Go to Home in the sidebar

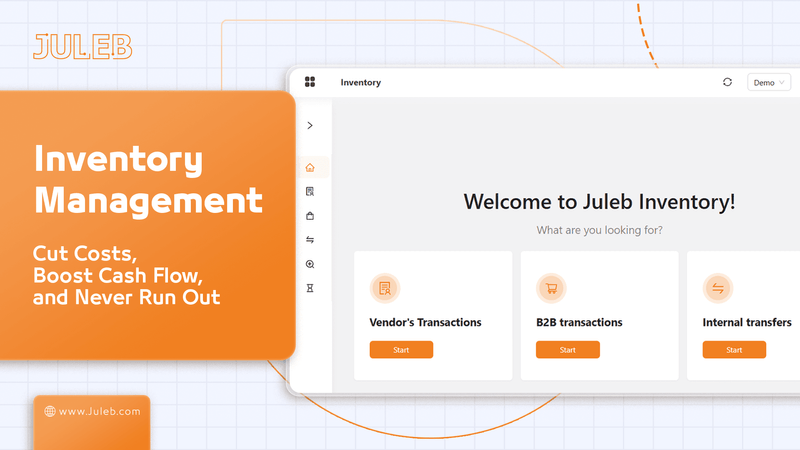(x=310, y=167)
